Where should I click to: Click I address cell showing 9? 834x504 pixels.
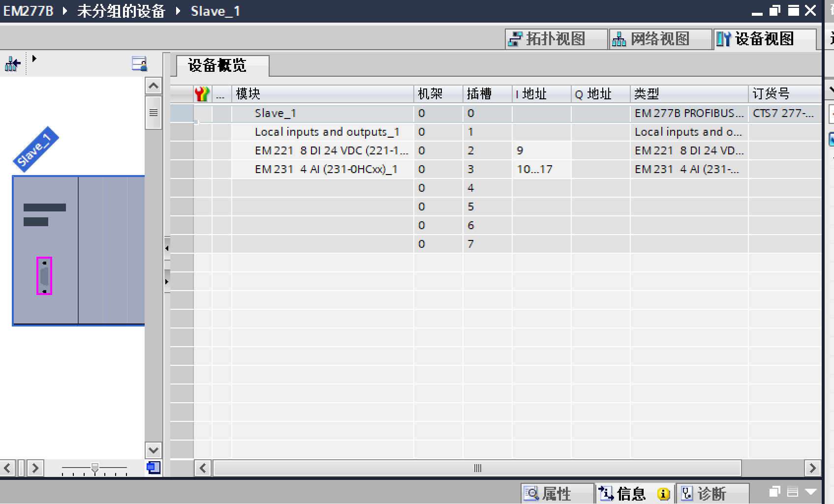[541, 150]
